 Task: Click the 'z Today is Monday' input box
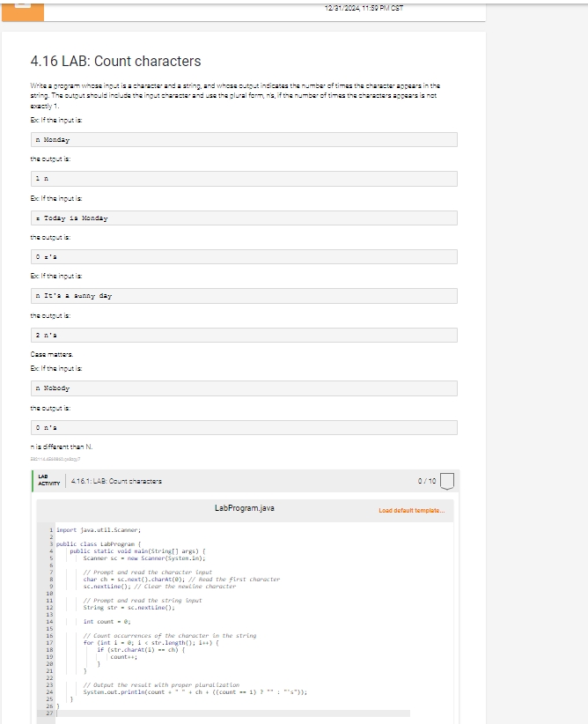pyautogui.click(x=244, y=218)
